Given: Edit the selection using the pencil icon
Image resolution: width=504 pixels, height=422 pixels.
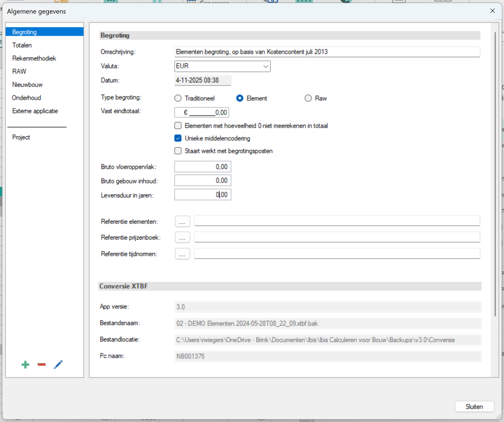Looking at the screenshot, I should 58,364.
